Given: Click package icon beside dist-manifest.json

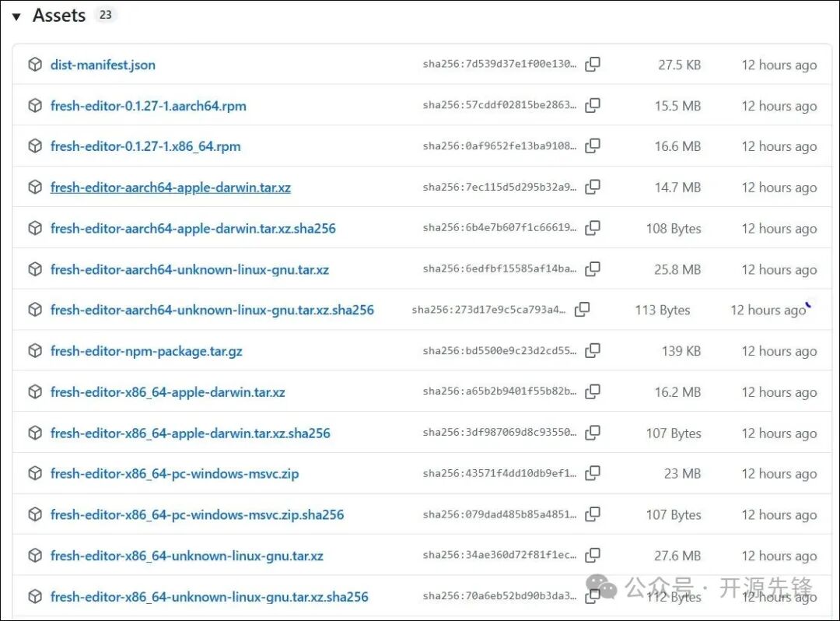Looking at the screenshot, I should coord(35,65).
